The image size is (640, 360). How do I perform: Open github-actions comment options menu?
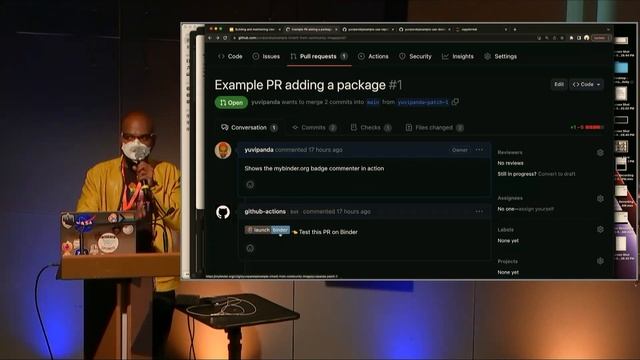479,211
